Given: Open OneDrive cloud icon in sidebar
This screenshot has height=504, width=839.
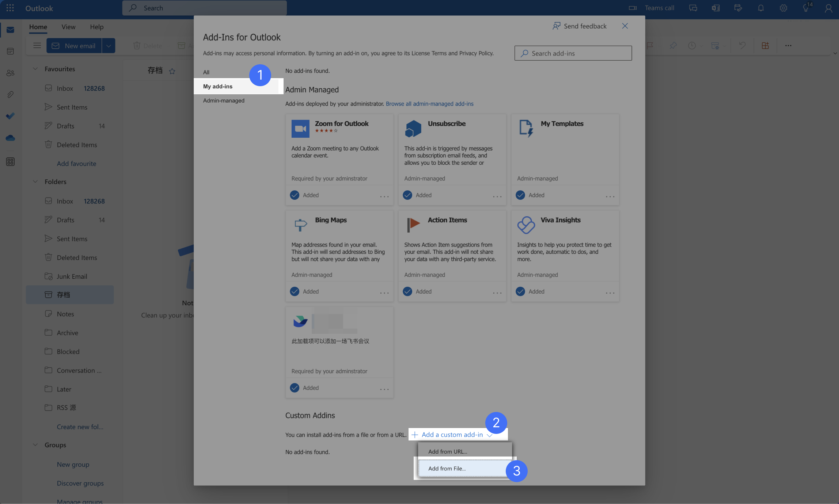Looking at the screenshot, I should (x=10, y=138).
